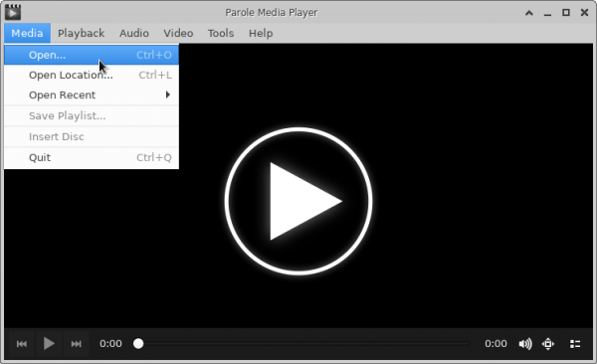Image resolution: width=597 pixels, height=364 pixels.
Task: Click the large circular play logo
Action: click(298, 201)
